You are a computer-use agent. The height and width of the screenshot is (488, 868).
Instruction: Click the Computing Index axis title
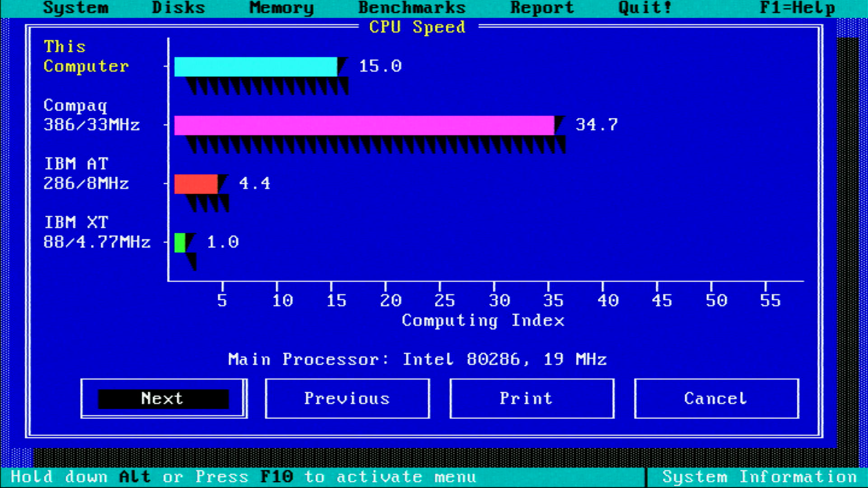pos(483,321)
